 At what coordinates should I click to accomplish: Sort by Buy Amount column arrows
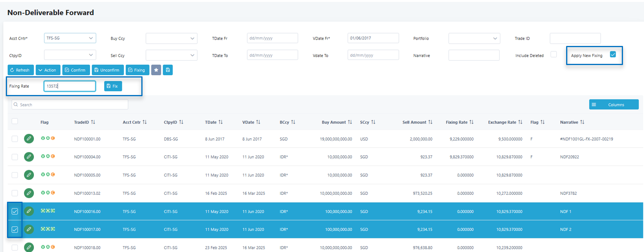(350, 122)
